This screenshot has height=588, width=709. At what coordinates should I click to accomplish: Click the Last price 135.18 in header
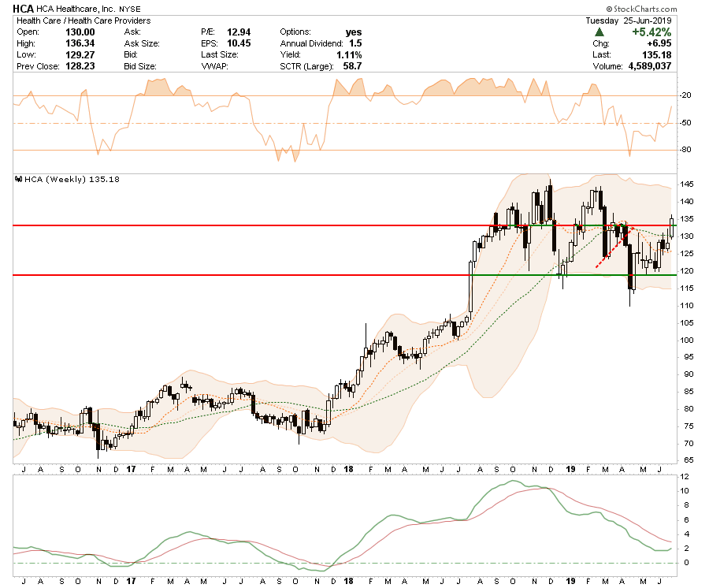pos(657,54)
